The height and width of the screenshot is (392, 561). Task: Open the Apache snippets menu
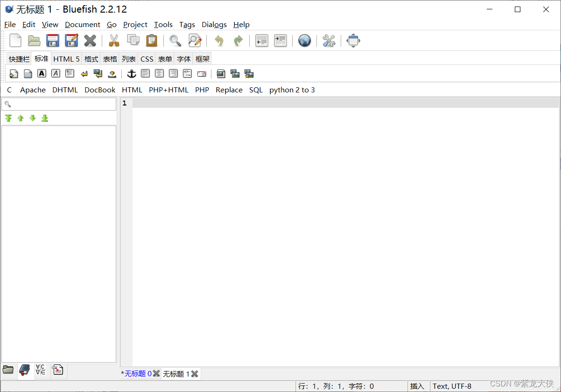tap(33, 90)
